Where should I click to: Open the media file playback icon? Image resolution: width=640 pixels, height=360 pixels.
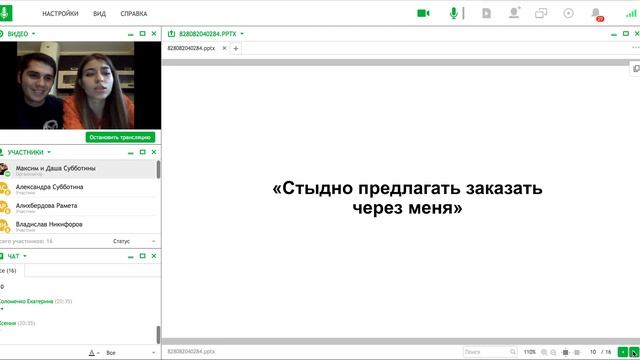click(x=486, y=13)
